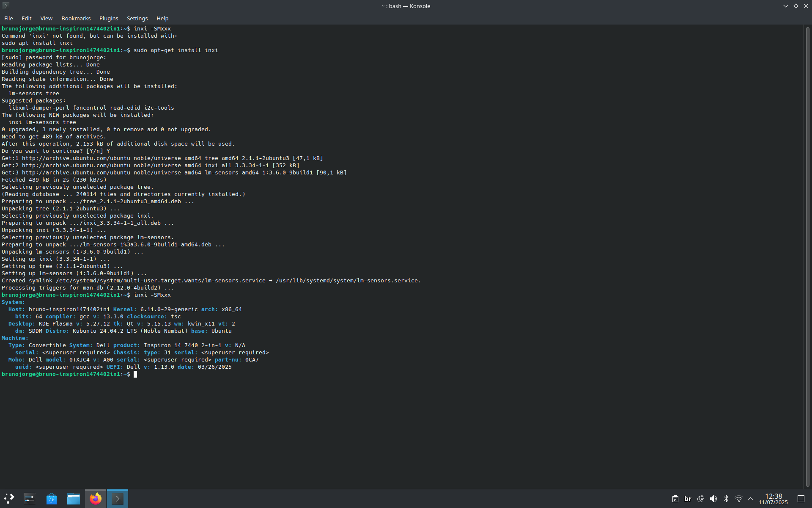Switch to Firefox from the taskbar
Viewport: 812px width, 508px height.
[96, 498]
